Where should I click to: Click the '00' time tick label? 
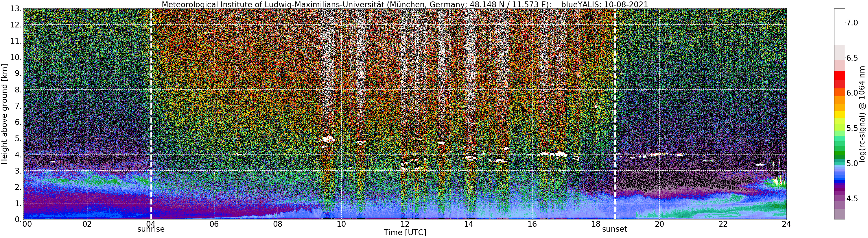(x=27, y=224)
